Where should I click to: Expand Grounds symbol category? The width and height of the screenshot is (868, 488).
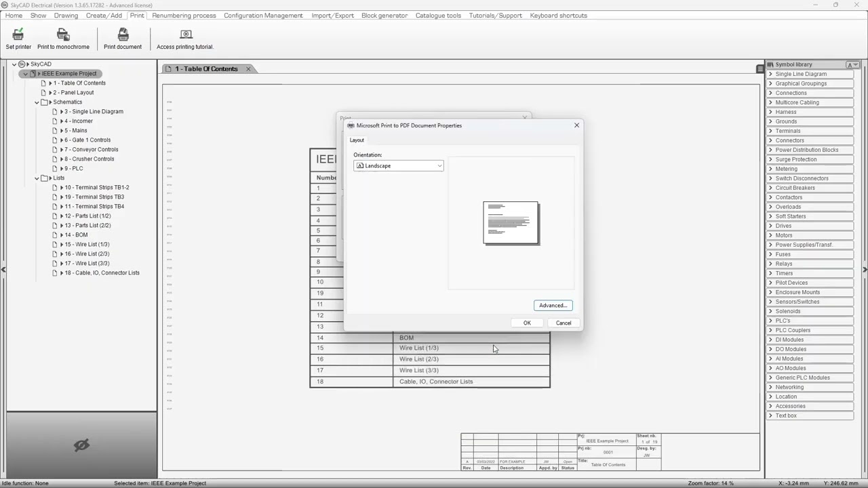770,121
